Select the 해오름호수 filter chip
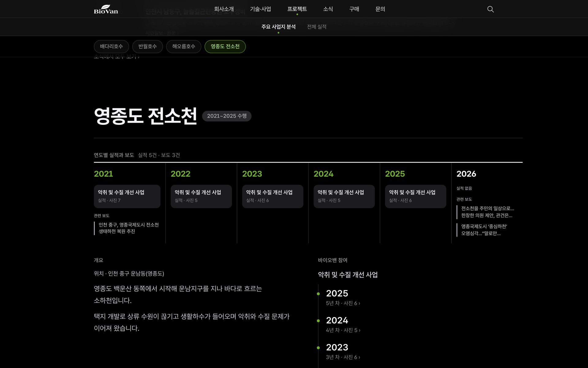Screen dimensions: 588x368 coord(183,47)
